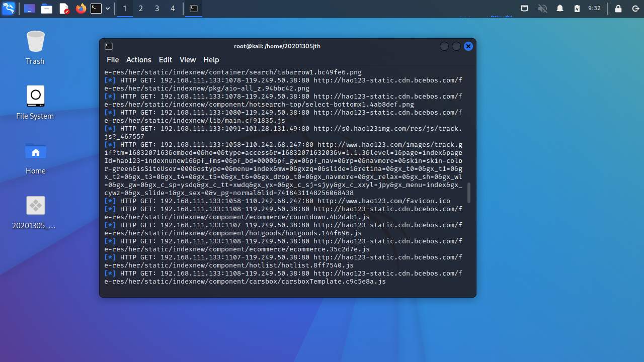Select the File System desktop icon

point(35,103)
